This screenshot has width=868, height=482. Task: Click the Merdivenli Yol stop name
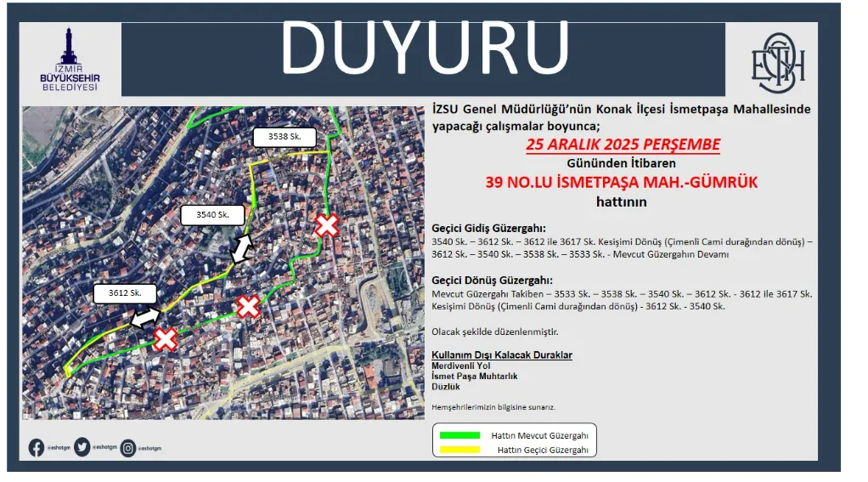pyautogui.click(x=461, y=366)
